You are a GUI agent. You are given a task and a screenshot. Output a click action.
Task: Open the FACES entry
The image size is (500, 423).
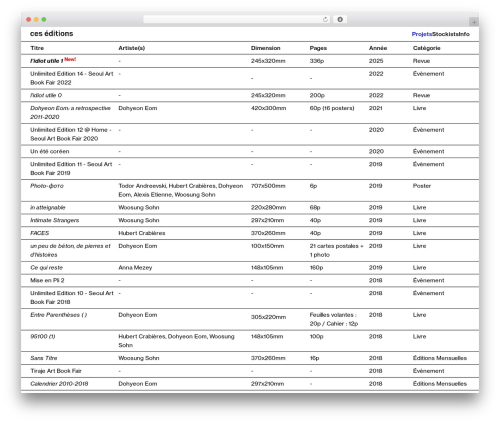39,233
